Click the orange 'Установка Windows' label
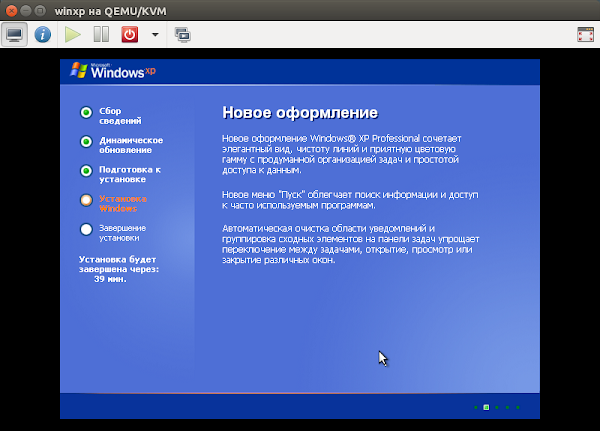Screen dimensions: 600x431 click(123, 204)
